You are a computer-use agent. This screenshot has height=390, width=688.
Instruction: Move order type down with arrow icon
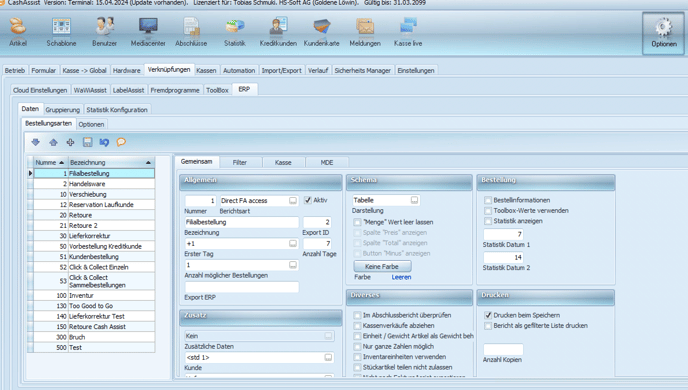[x=36, y=142]
